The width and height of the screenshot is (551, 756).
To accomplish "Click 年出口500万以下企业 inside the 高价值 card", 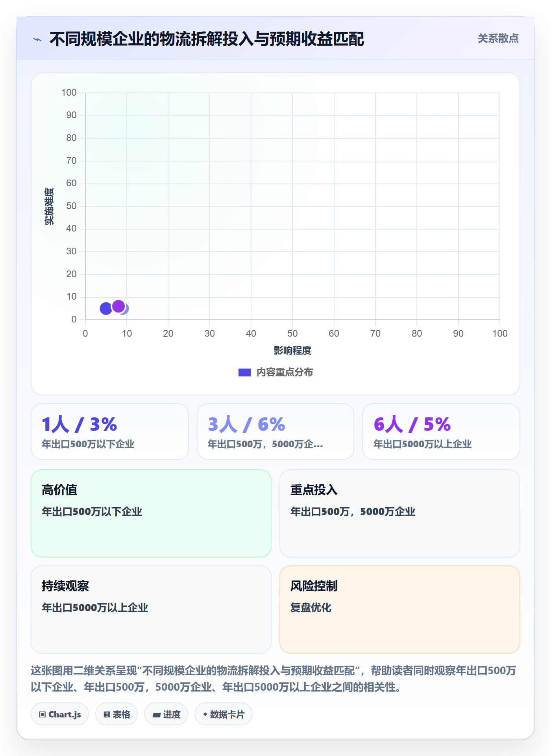I will pyautogui.click(x=92, y=511).
